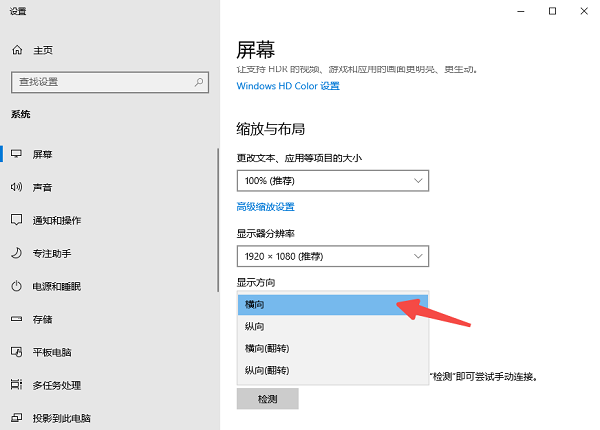
Task: Open the 投影到此电脑 settings page
Action: (x=61, y=418)
